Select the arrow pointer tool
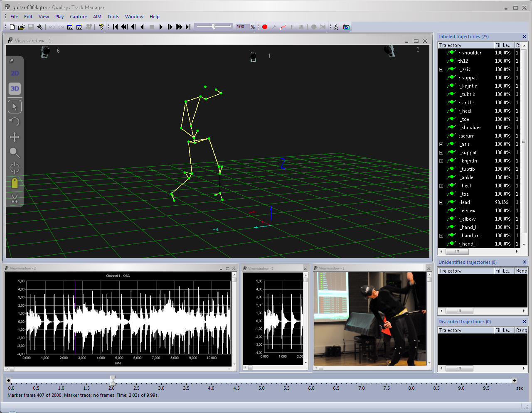532x413 pixels. 15,107
